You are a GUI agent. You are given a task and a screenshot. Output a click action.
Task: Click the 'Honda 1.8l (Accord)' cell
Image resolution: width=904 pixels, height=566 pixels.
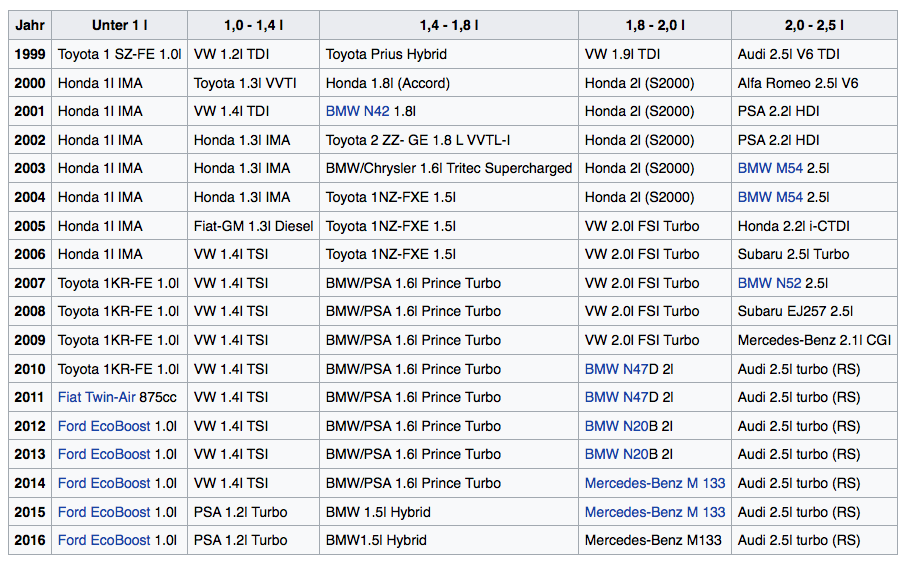click(x=449, y=83)
